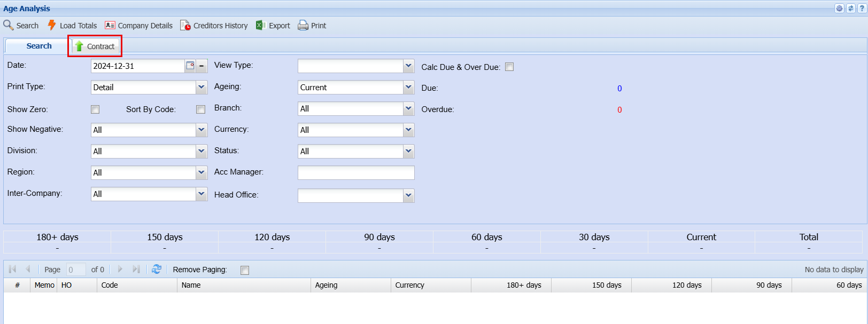Refresh the grid using the paging refresh icon
868x324 pixels.
tap(157, 270)
